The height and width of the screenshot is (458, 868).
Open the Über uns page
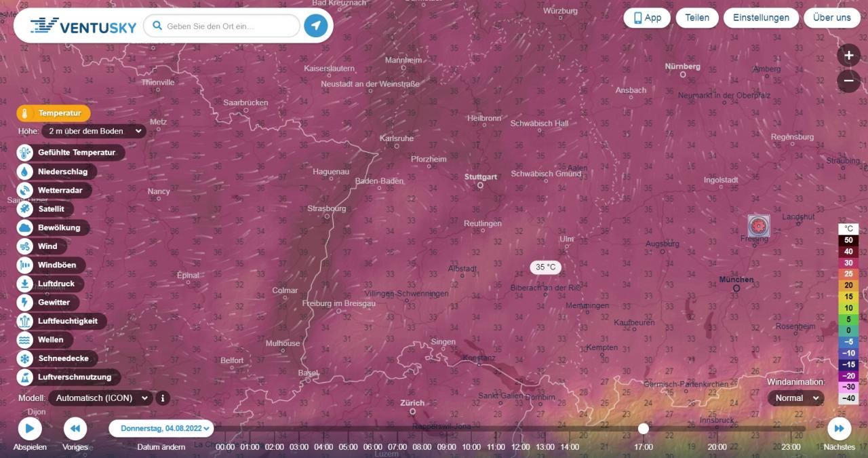pyautogui.click(x=831, y=18)
